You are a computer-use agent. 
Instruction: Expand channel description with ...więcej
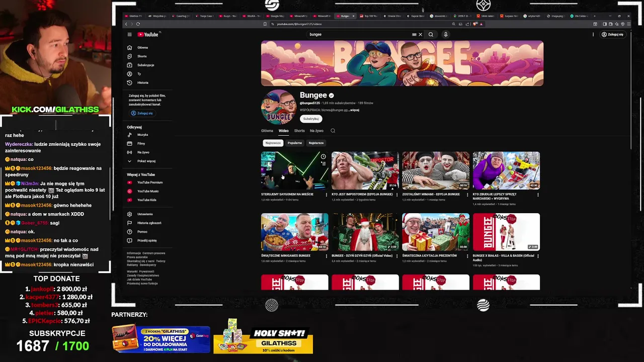(x=354, y=110)
